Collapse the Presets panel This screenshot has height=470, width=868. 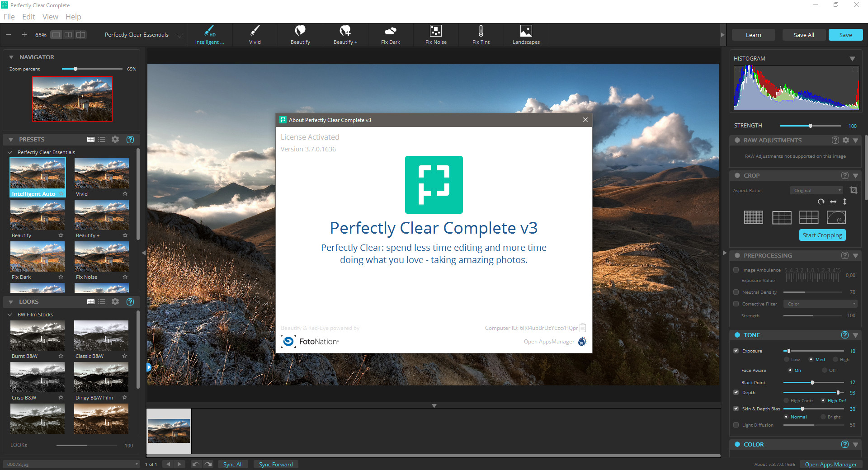click(x=11, y=140)
